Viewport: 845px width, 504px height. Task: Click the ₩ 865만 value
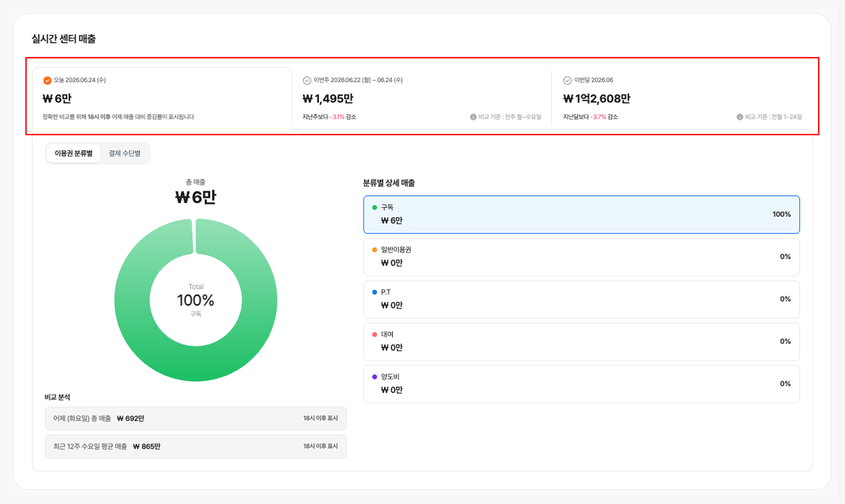click(x=146, y=446)
